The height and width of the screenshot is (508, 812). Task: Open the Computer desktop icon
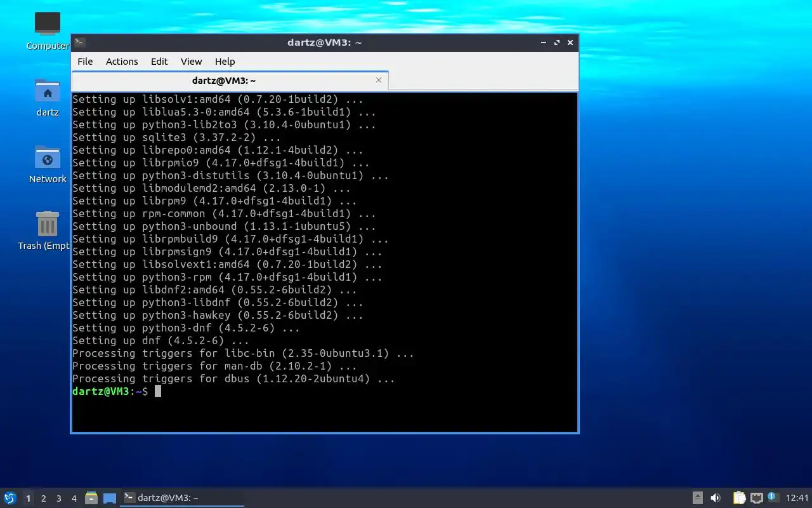(x=48, y=24)
